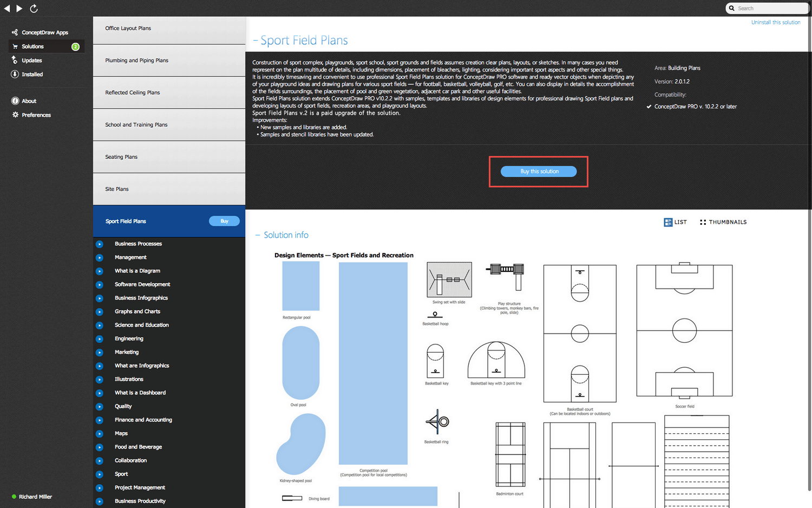Switch to THUMBNAILS view

pyautogui.click(x=723, y=222)
